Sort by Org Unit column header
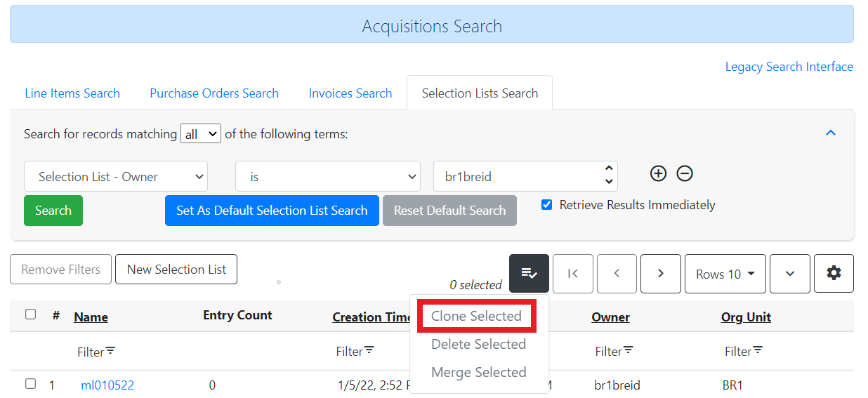This screenshot has height=398, width=868. point(746,317)
